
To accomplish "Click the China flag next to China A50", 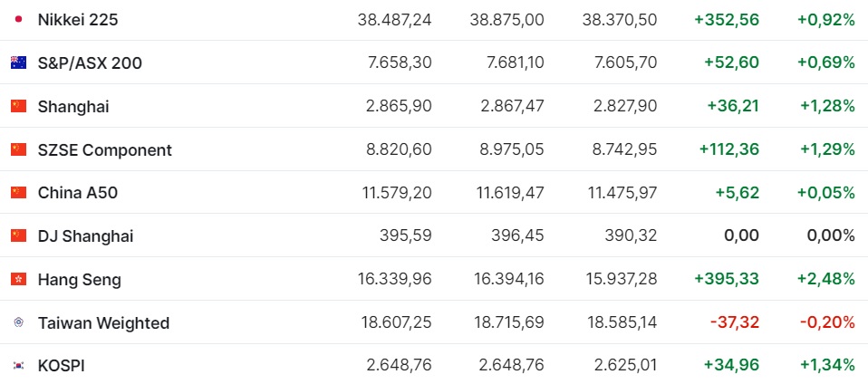I will 18,193.
